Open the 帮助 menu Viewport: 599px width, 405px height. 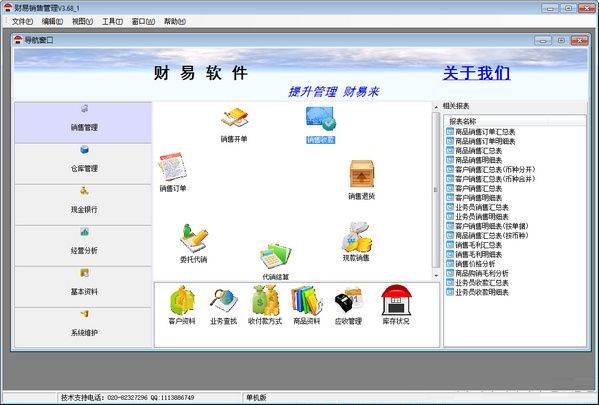pyautogui.click(x=175, y=21)
